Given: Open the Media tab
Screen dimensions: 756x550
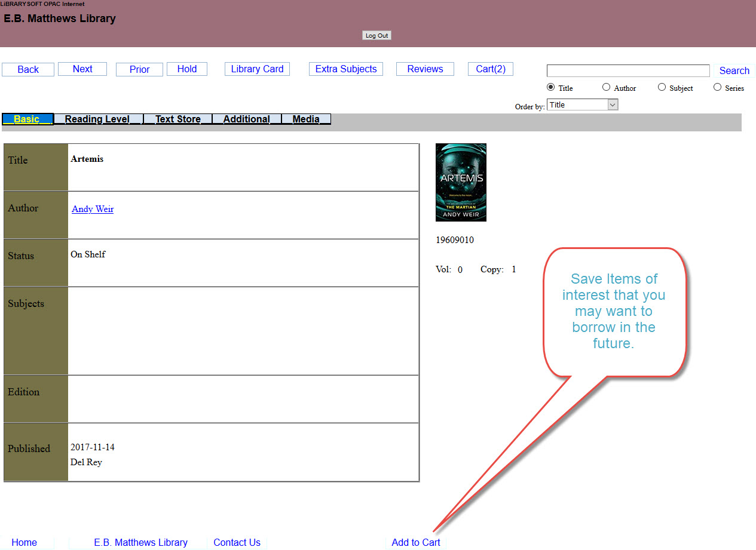Looking at the screenshot, I should pos(306,119).
